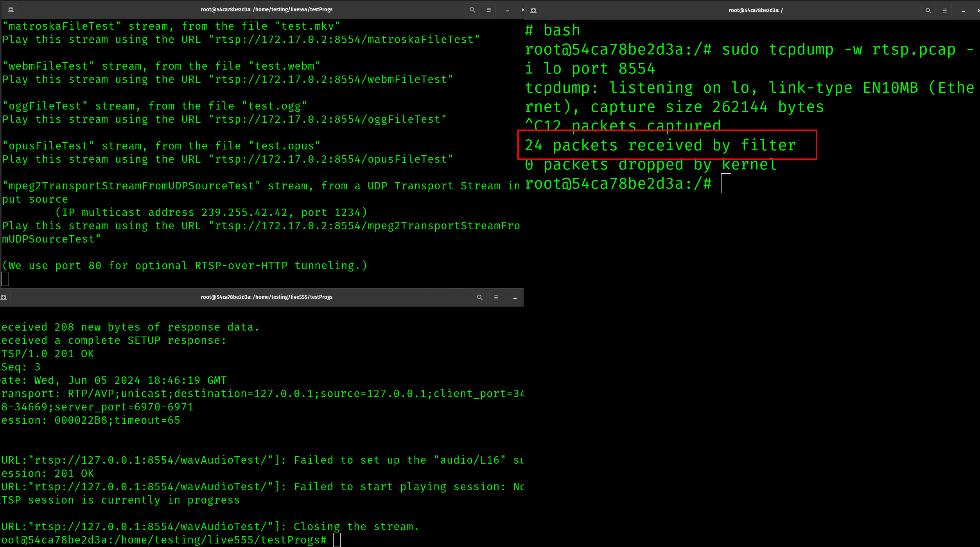Minimize the bottom testProgs terminal window
This screenshot has height=547, width=980.
pyautogui.click(x=515, y=298)
